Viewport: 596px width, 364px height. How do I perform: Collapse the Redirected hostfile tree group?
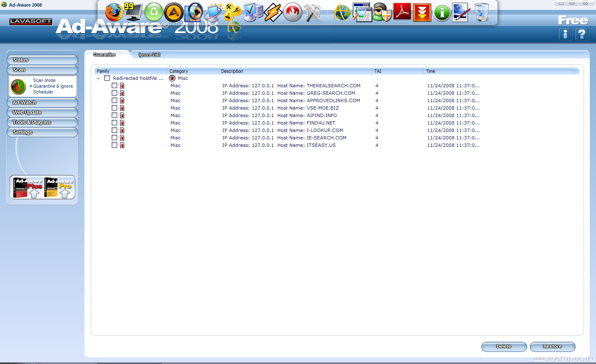pos(99,78)
